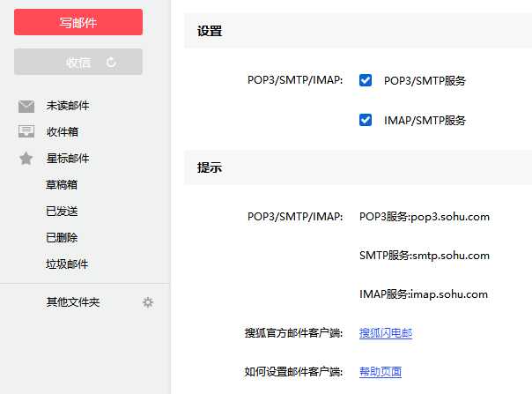
Task: Click the SMTP服务:smtp.sohu.com text
Action: coord(425,256)
